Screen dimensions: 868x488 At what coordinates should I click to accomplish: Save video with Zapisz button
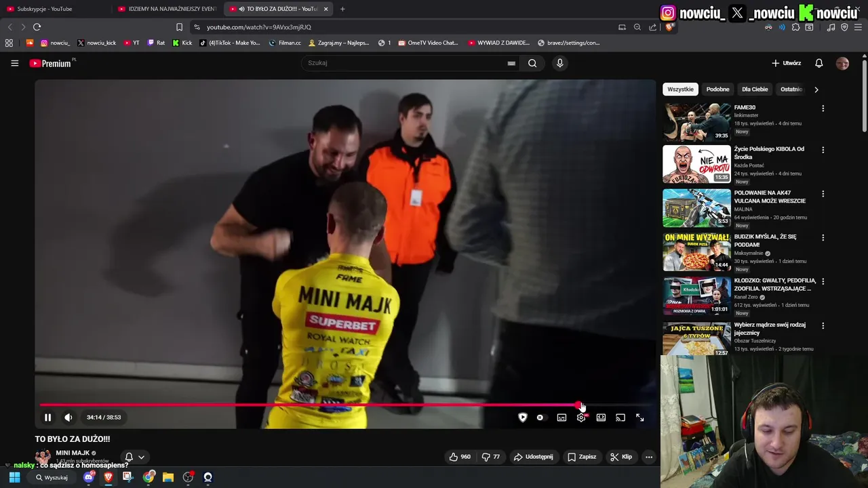[582, 457]
